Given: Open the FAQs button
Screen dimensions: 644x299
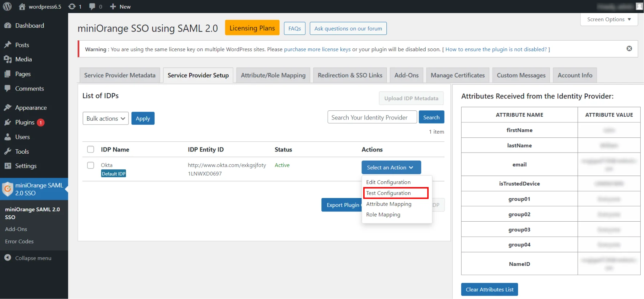Looking at the screenshot, I should click(x=295, y=28).
